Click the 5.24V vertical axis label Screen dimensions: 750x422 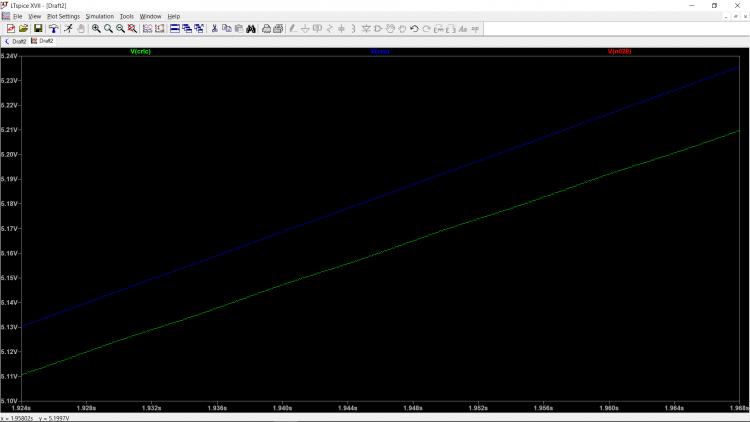(x=9, y=56)
